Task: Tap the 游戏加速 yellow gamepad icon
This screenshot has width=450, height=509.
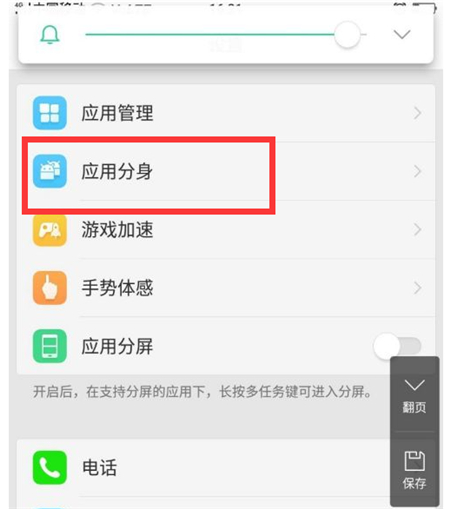Action: (50, 230)
